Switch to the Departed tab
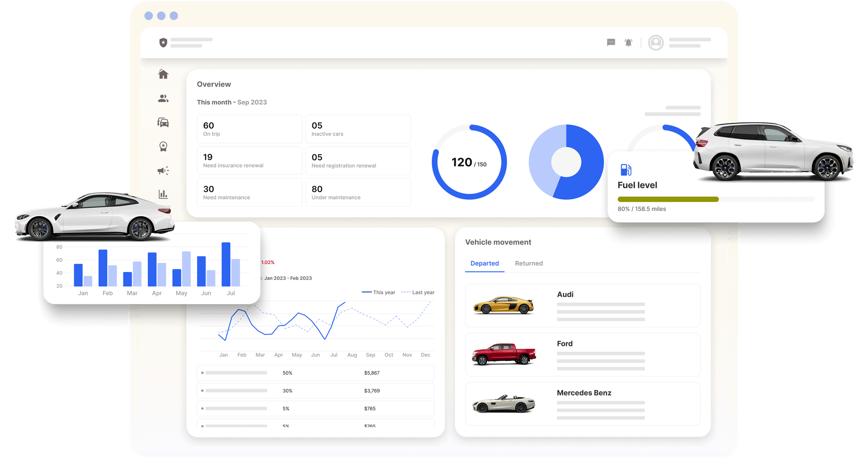 pos(484,263)
